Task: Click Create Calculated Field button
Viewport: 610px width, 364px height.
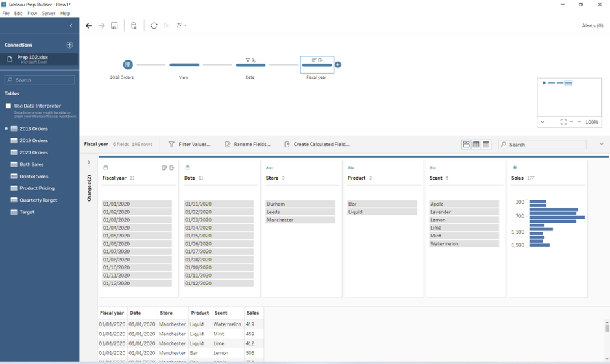Action: pyautogui.click(x=317, y=145)
